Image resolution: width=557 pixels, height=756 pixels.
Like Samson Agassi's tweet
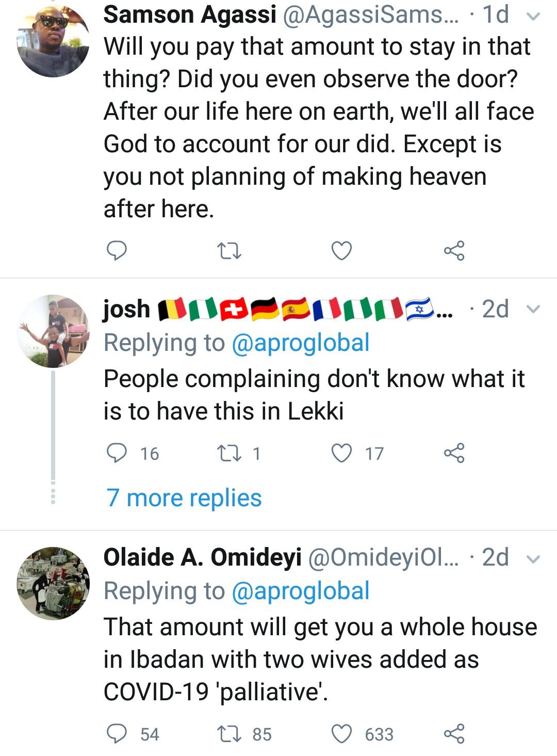click(x=341, y=251)
